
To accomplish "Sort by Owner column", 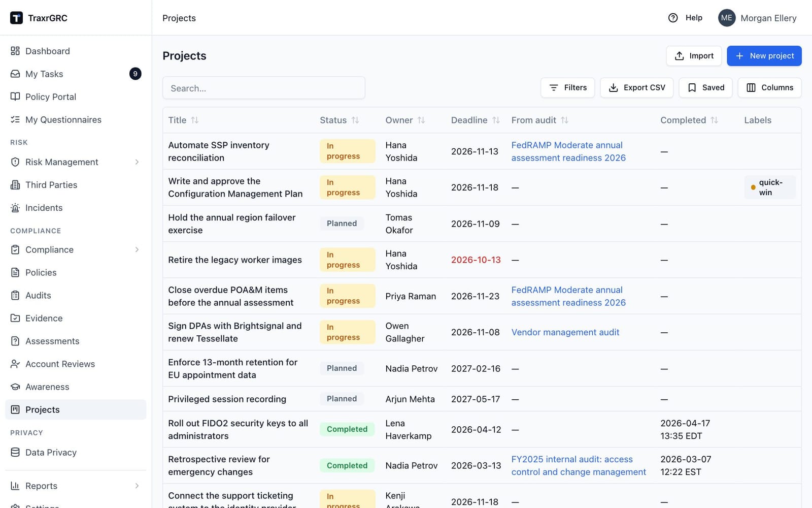I will tap(405, 120).
